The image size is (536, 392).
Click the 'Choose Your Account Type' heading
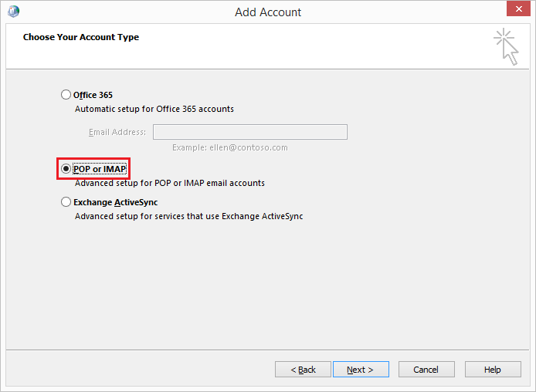tap(81, 37)
